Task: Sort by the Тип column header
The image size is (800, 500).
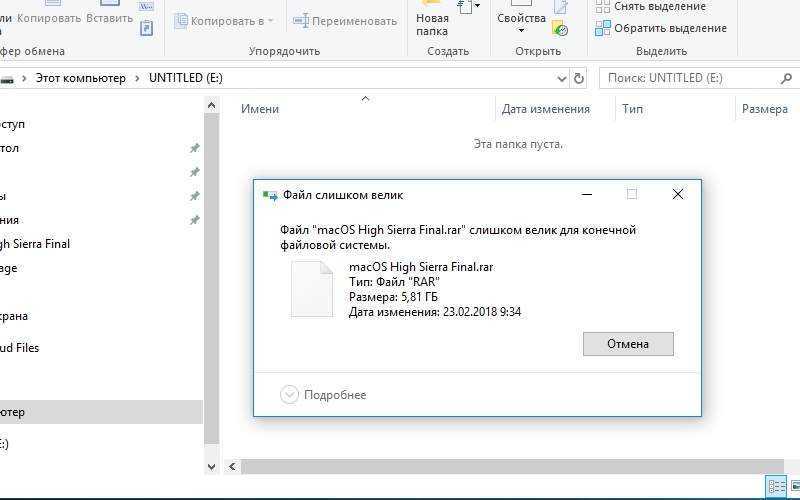Action: [632, 109]
